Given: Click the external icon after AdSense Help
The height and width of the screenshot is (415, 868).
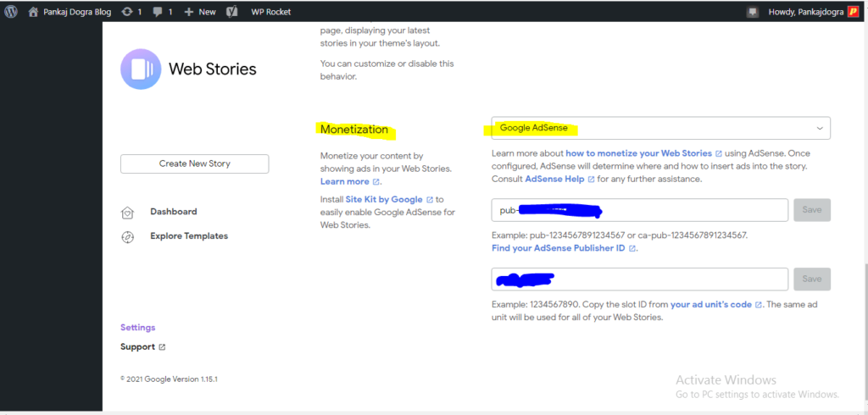Looking at the screenshot, I should (x=591, y=180).
